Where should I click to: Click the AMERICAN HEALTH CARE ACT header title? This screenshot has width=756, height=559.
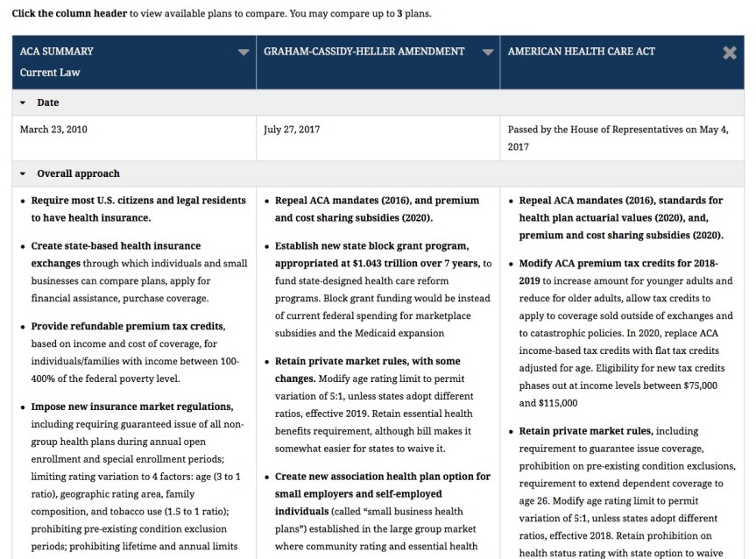click(x=581, y=52)
